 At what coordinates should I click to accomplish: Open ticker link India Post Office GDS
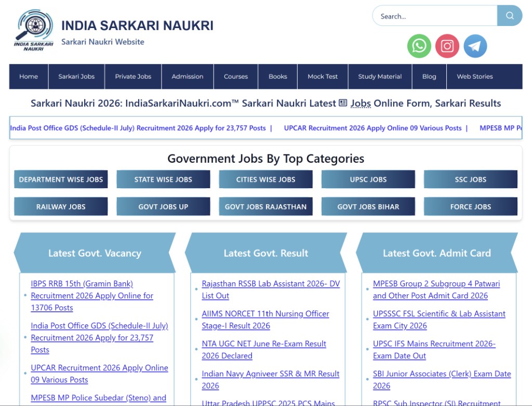pos(138,128)
